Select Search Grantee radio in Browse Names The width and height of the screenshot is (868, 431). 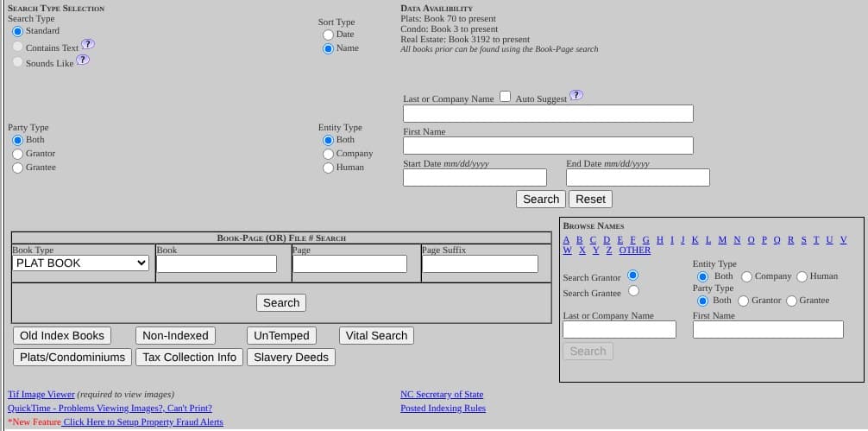pyautogui.click(x=633, y=291)
